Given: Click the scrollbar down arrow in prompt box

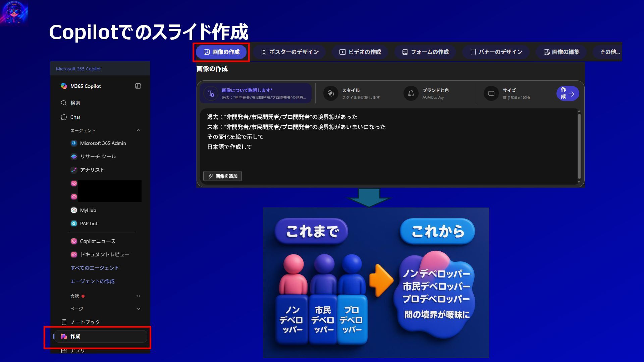Looking at the screenshot, I should coord(579,182).
